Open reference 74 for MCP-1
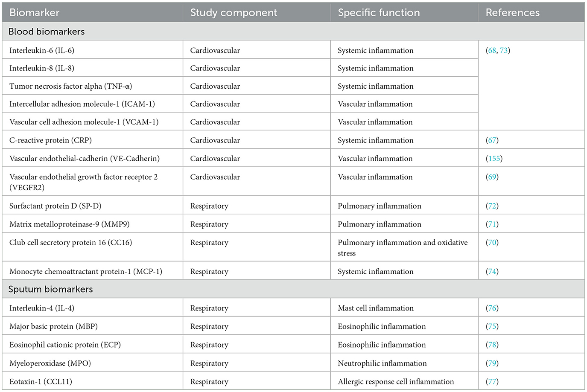This screenshot has height=392, width=587. pos(492,272)
